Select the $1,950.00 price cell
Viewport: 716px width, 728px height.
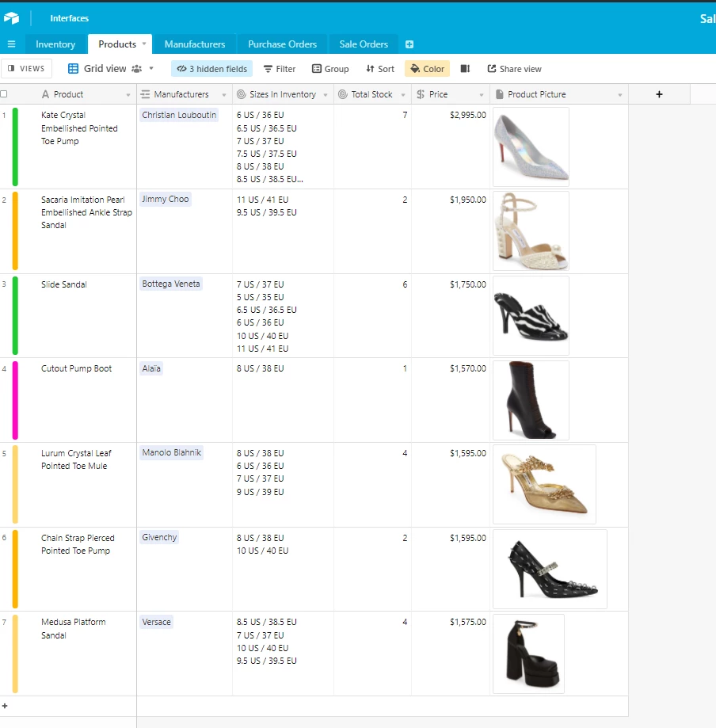click(451, 231)
